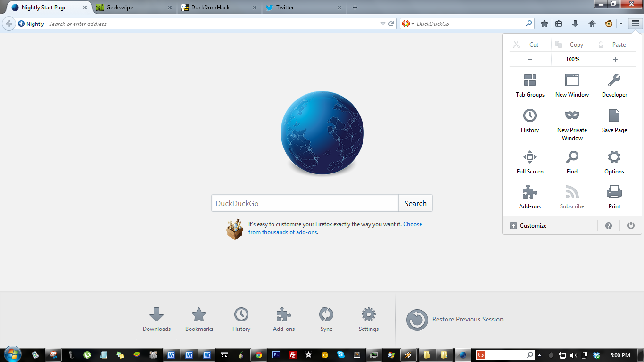Click the DuckDuckGo page search field
Viewport: 644px width, 362px height.
(305, 203)
